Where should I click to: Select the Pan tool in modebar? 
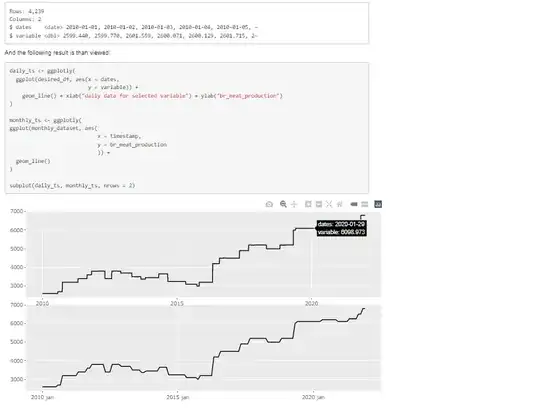pyautogui.click(x=294, y=204)
